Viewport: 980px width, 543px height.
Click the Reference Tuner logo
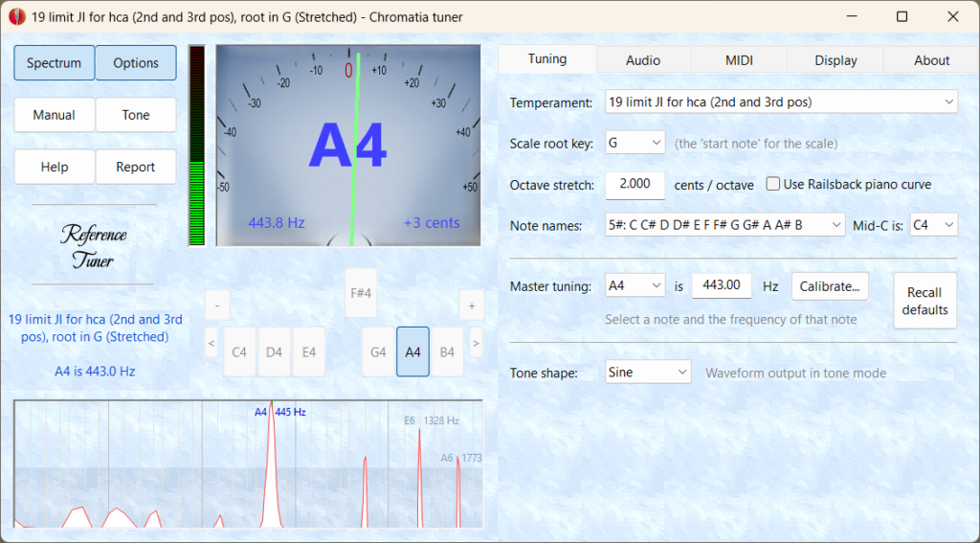(94, 246)
